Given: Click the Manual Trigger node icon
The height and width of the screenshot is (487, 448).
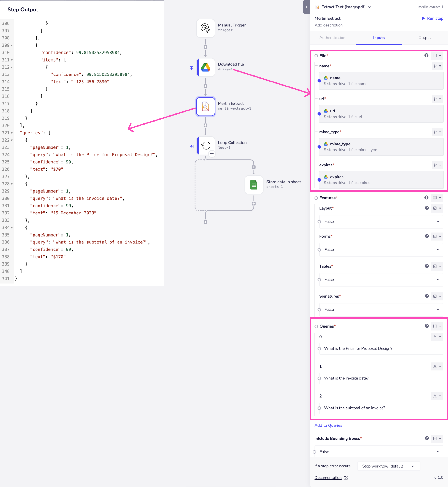Looking at the screenshot, I should tap(205, 28).
